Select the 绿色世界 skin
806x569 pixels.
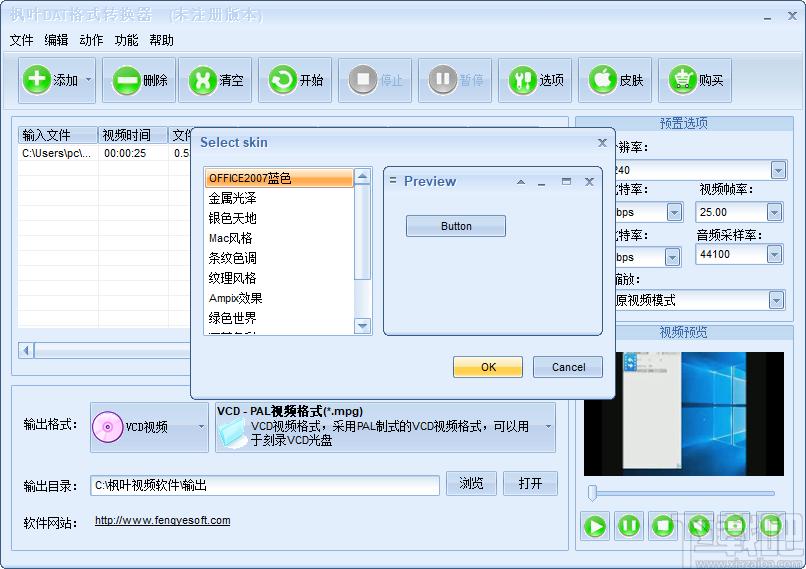pos(279,318)
